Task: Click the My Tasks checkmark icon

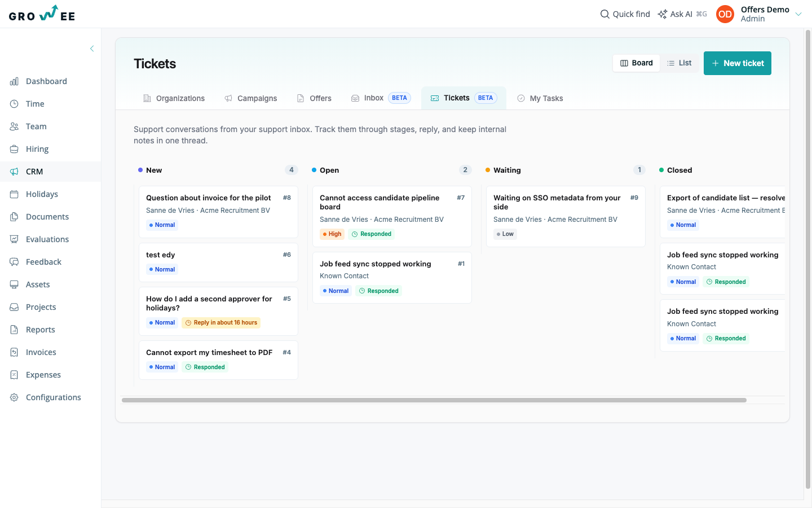Action: pyautogui.click(x=521, y=98)
